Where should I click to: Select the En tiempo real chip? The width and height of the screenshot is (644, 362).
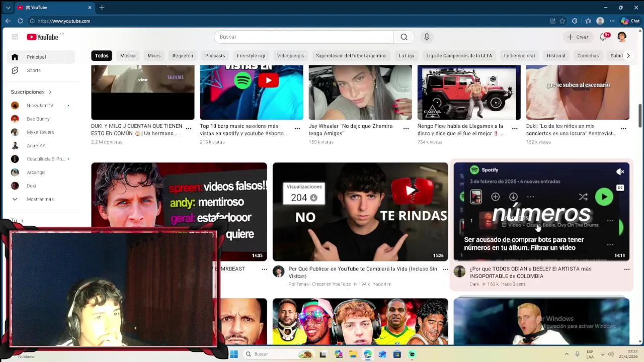click(519, 56)
